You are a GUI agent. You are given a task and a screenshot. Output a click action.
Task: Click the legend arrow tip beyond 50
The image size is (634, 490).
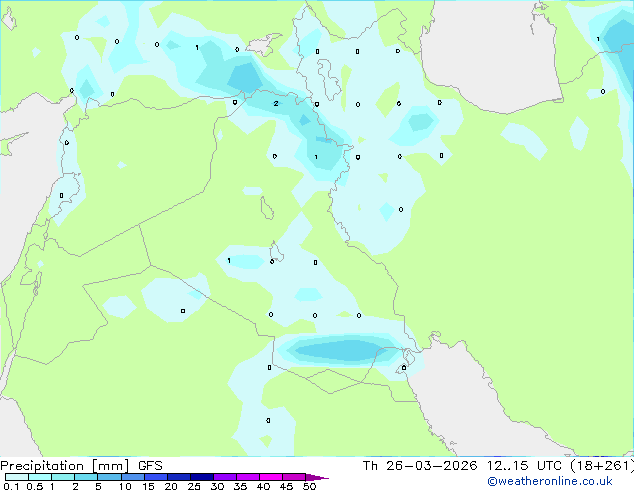pyautogui.click(x=317, y=477)
